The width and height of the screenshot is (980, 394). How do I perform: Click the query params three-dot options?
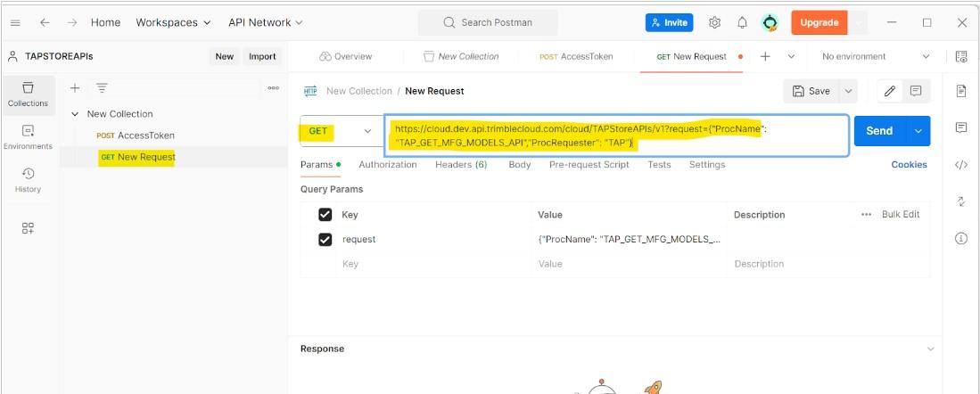coord(866,214)
